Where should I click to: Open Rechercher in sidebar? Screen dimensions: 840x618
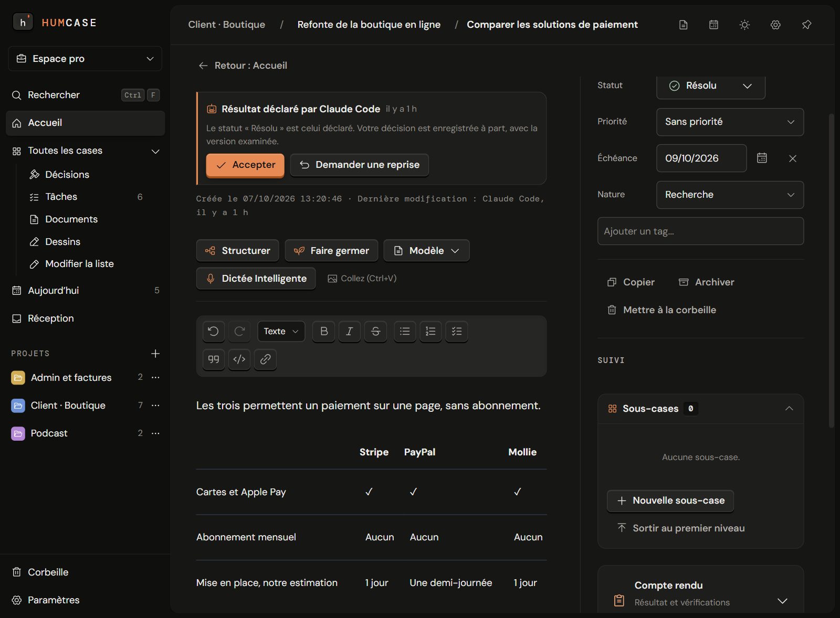85,95
